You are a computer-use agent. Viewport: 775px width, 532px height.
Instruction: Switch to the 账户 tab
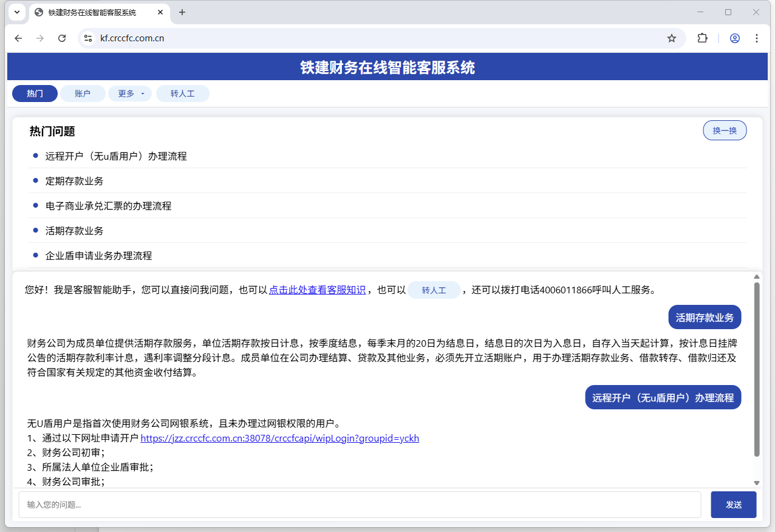click(x=82, y=94)
